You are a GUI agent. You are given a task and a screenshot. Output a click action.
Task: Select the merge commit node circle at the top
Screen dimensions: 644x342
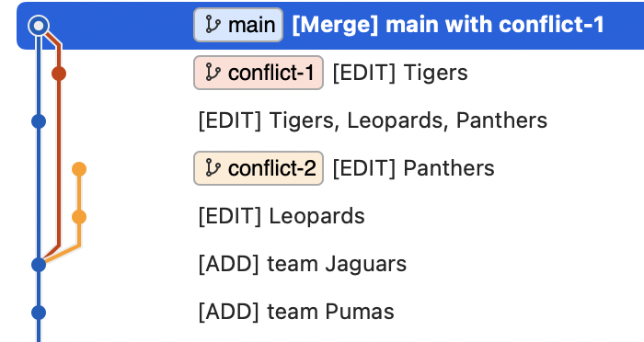39,26
